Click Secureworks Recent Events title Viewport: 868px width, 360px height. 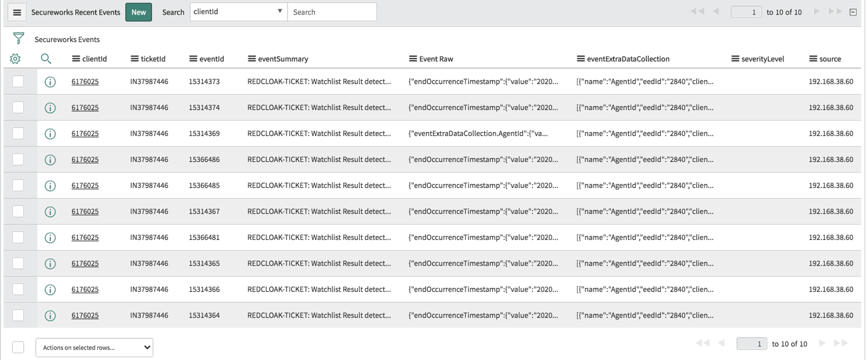pos(76,12)
